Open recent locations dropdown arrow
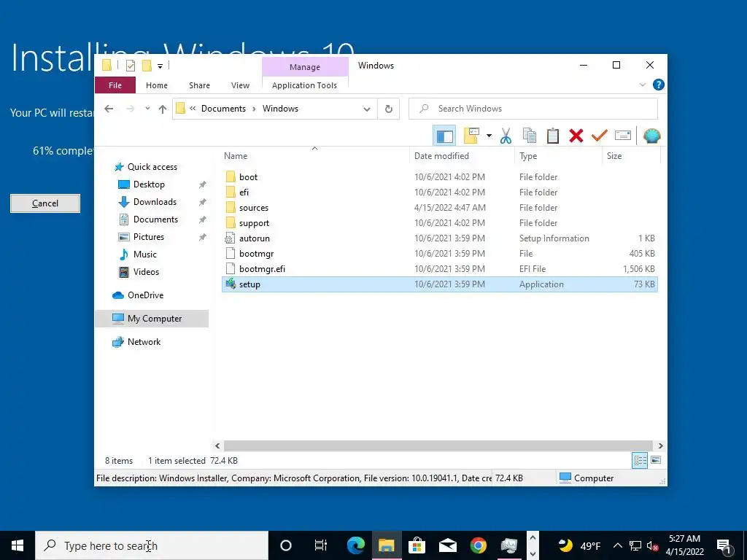 coord(147,109)
